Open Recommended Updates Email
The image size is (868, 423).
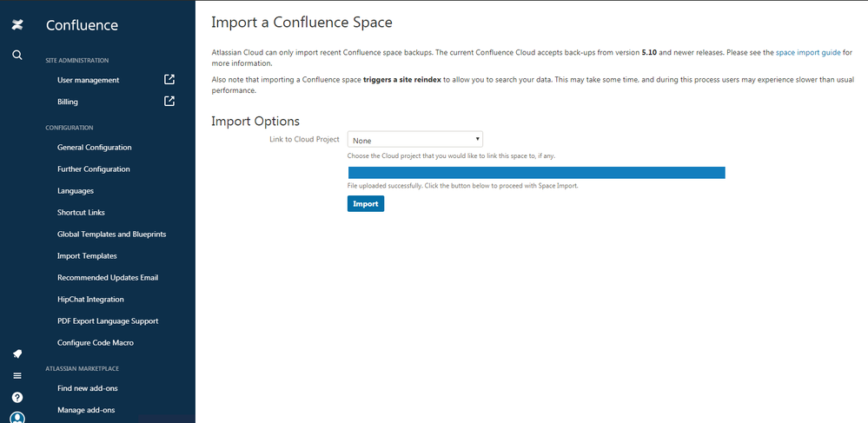[x=108, y=277]
